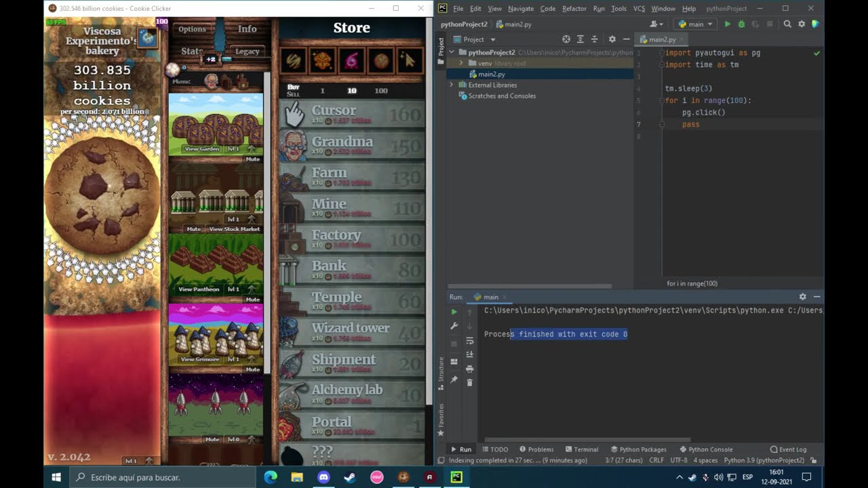This screenshot has height=488, width=868.
Task: Set purchase amount to 100
Action: 381,91
